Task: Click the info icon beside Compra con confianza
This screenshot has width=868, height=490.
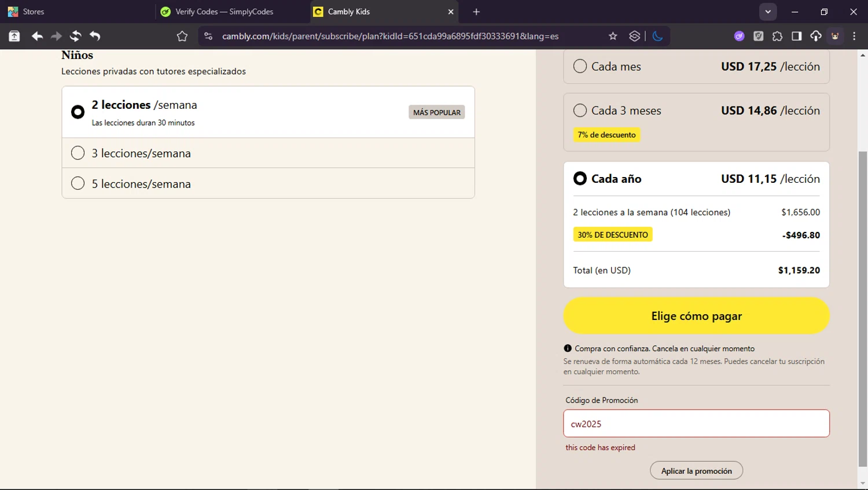Action: pos(568,348)
